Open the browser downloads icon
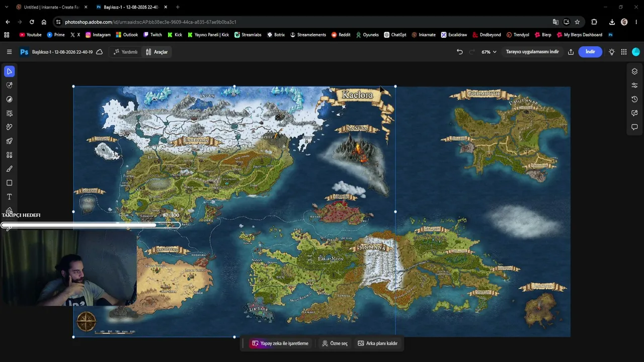 [x=612, y=22]
